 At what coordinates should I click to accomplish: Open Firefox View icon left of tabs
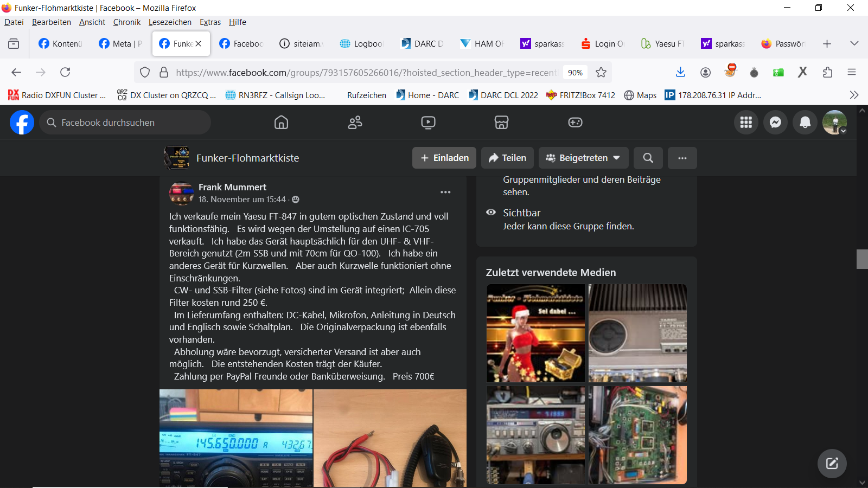pyautogui.click(x=14, y=43)
